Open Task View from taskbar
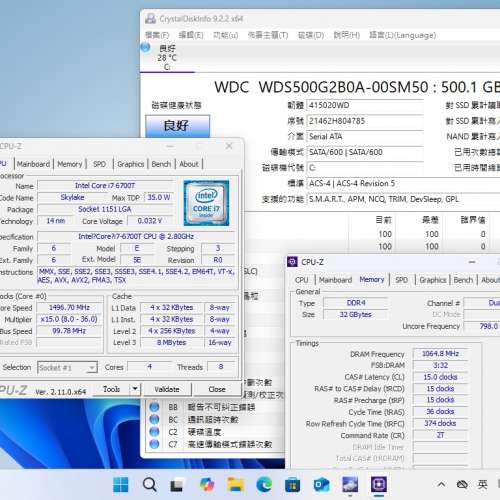Image resolution: width=500 pixels, height=500 pixels. (177, 485)
